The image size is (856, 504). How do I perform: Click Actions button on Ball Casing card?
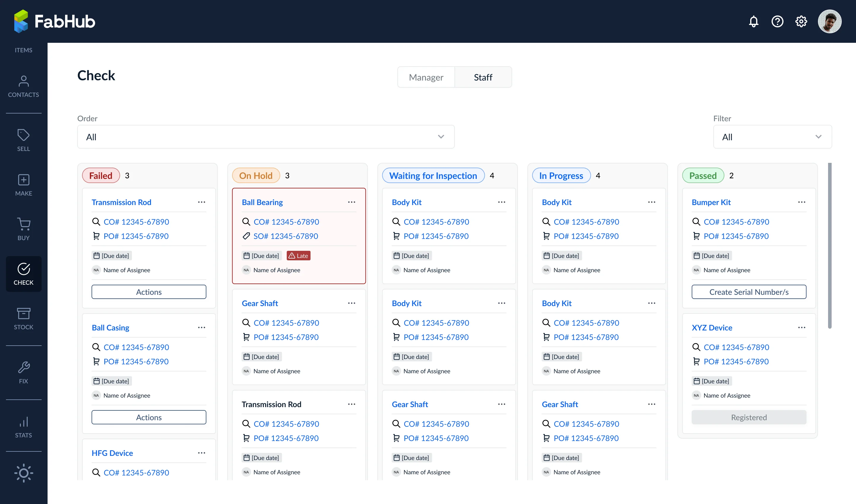pyautogui.click(x=149, y=417)
